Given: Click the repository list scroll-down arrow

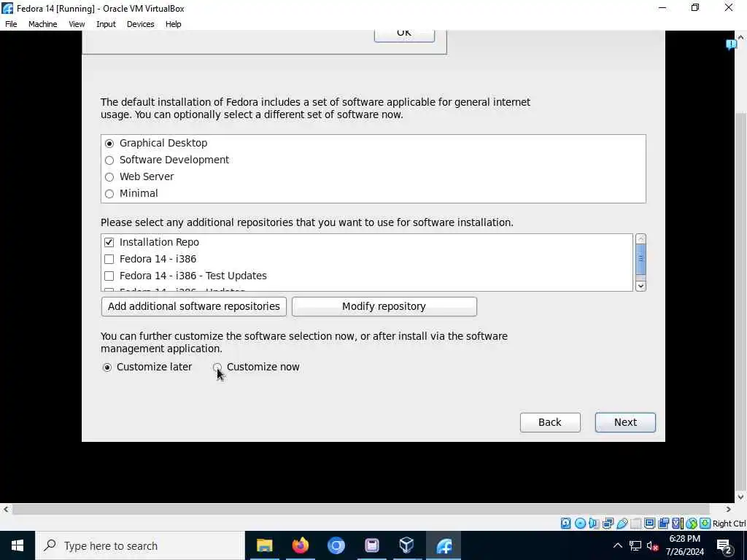Looking at the screenshot, I should [x=640, y=286].
